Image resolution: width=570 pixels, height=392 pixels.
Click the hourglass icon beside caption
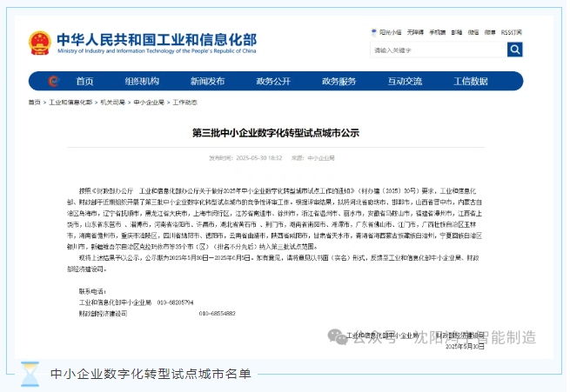(x=30, y=374)
